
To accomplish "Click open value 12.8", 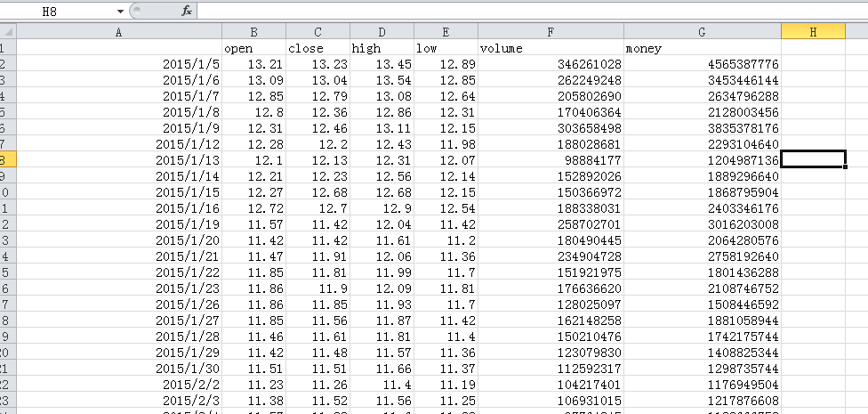I will pos(254,112).
